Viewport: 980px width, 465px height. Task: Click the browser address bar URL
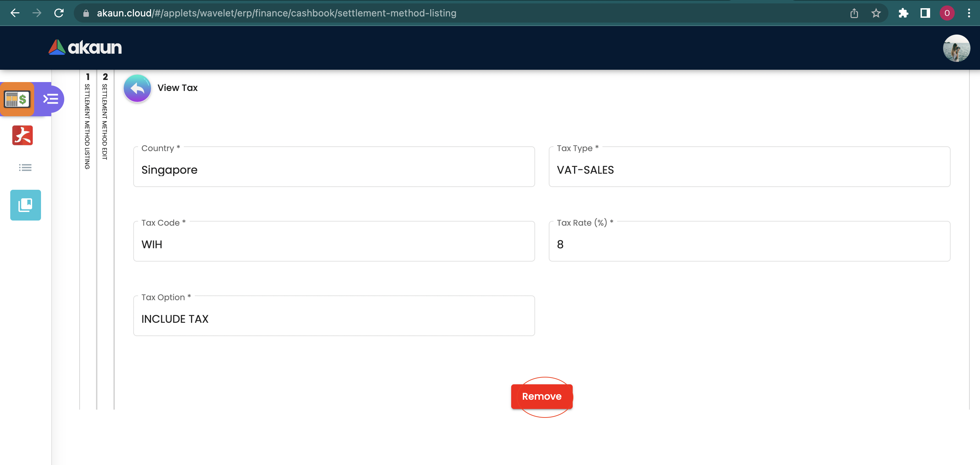pos(276,13)
